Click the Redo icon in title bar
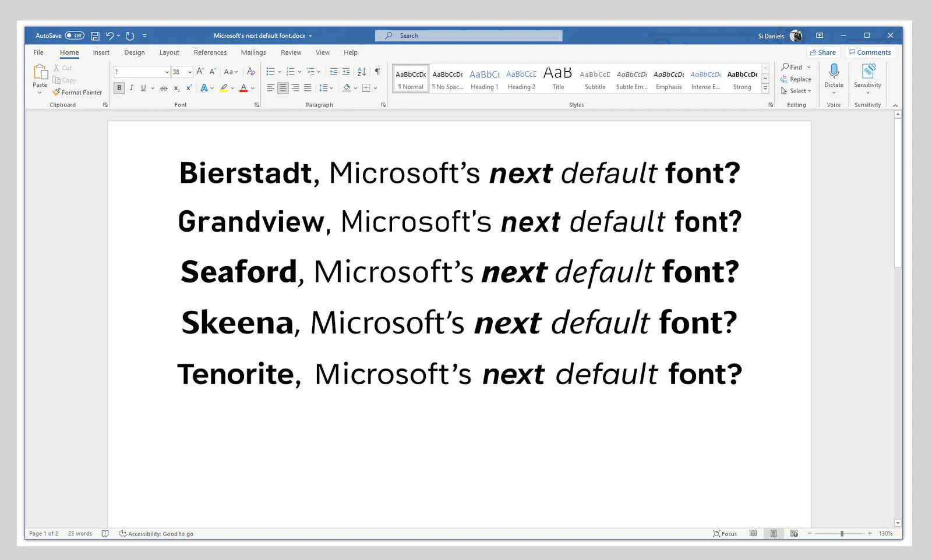The image size is (932, 560). (x=130, y=36)
